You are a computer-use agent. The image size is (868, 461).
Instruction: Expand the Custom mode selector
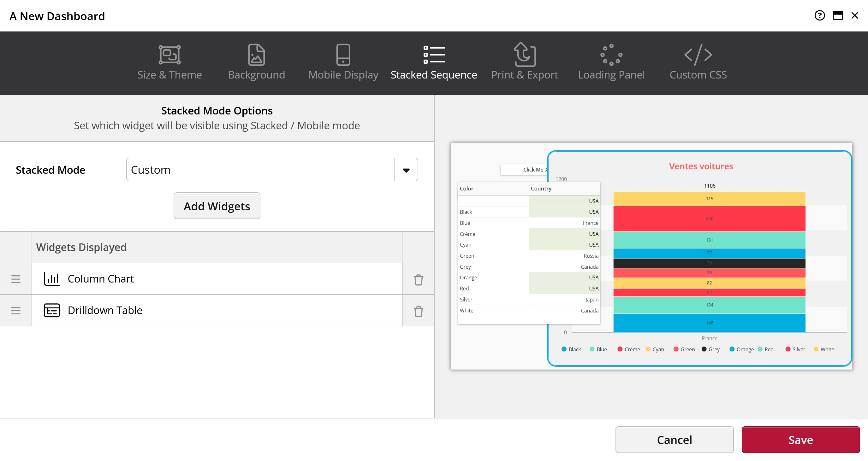(406, 169)
